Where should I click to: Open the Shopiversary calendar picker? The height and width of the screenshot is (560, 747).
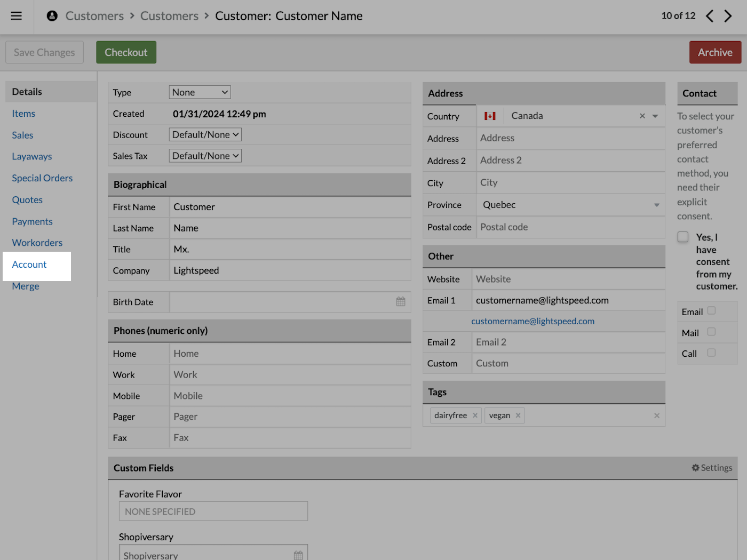pyautogui.click(x=298, y=555)
